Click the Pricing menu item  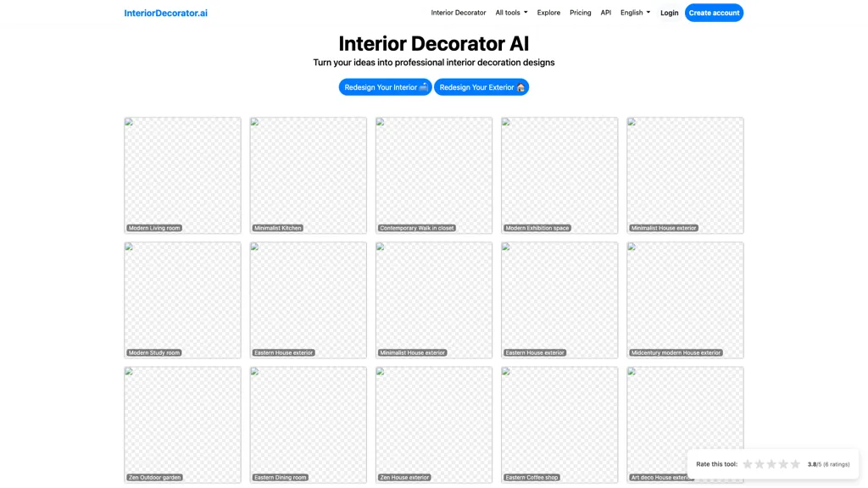coord(580,12)
